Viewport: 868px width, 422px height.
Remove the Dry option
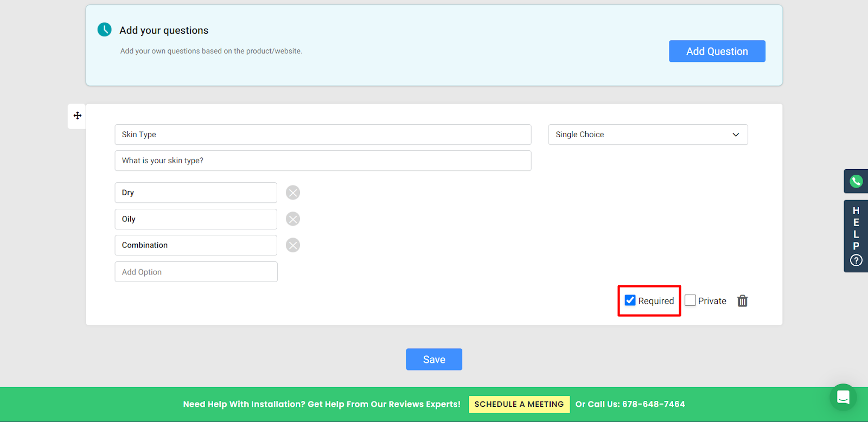click(293, 193)
